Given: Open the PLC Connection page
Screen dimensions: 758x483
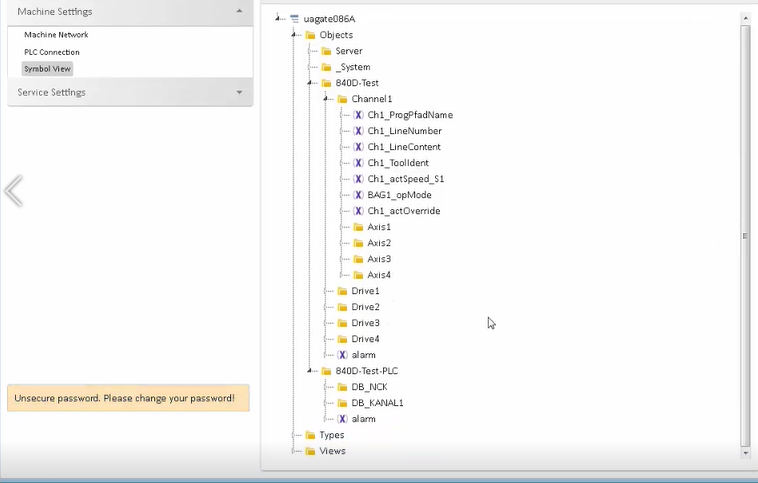Looking at the screenshot, I should coord(52,52).
